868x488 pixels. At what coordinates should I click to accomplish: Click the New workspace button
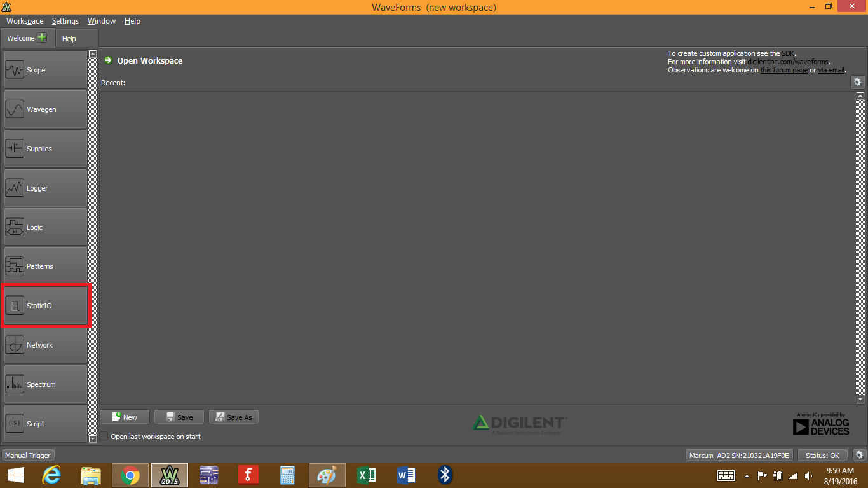[x=125, y=417]
